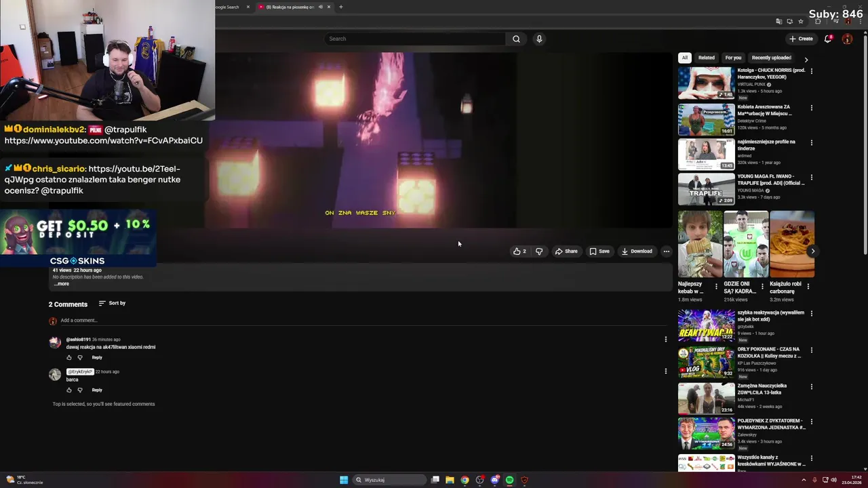Reply to the @ashlo8191 comment
The image size is (868, 488).
click(x=97, y=357)
